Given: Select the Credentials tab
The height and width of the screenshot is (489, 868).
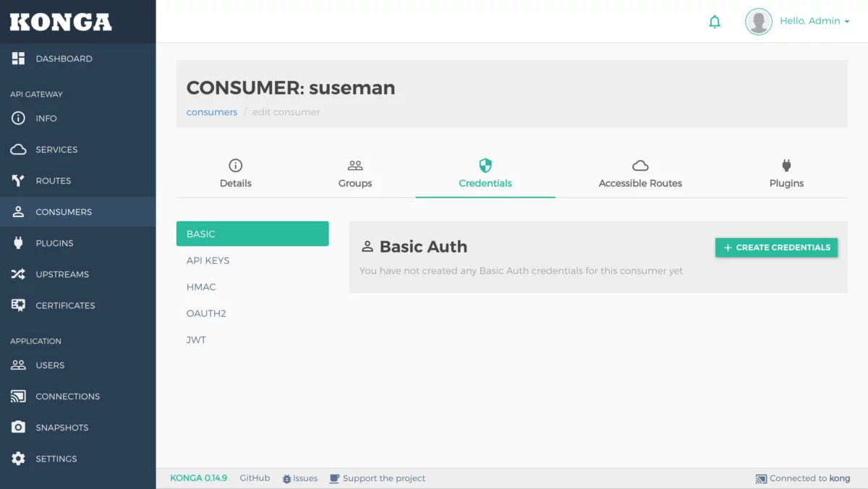Looking at the screenshot, I should tap(485, 174).
